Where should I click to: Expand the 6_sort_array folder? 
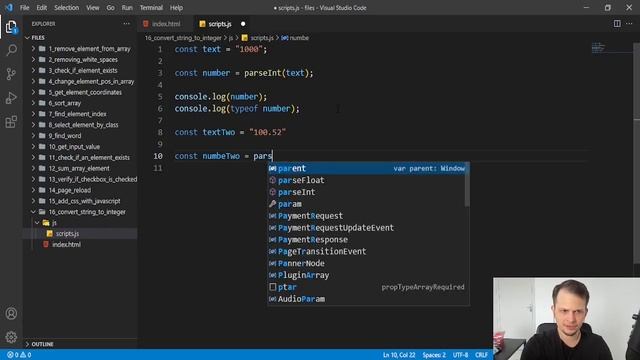[80, 103]
